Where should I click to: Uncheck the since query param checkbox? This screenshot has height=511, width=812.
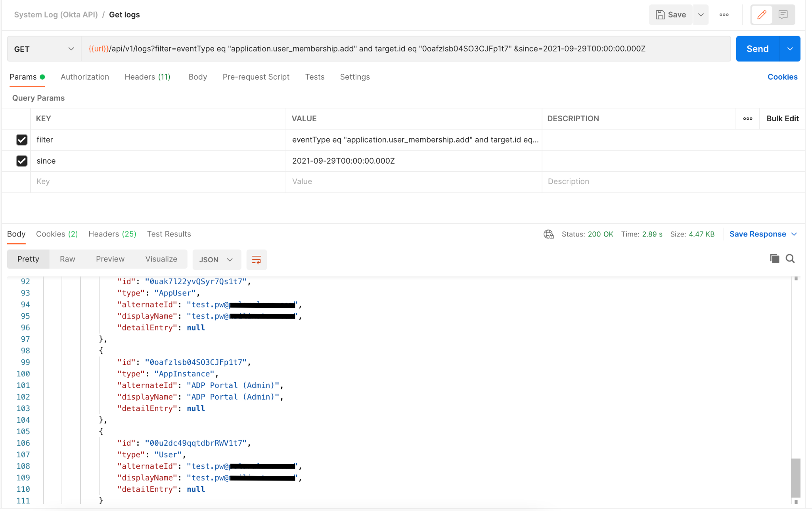coord(22,161)
